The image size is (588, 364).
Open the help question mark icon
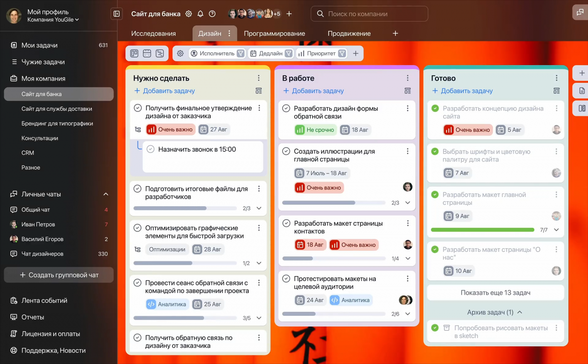(x=212, y=14)
